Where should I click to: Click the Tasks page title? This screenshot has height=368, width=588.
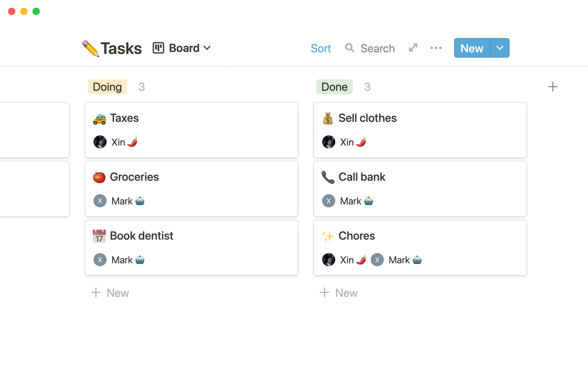pos(121,48)
